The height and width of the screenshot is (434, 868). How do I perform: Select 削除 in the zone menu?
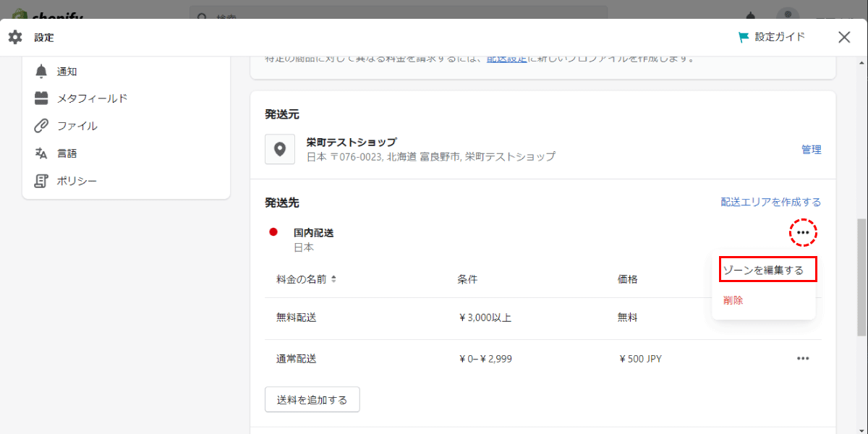[x=733, y=300]
